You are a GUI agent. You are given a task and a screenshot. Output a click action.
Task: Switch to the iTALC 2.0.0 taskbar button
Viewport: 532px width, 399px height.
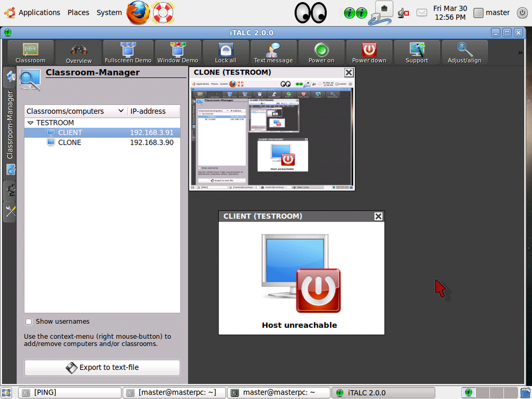(x=383, y=393)
